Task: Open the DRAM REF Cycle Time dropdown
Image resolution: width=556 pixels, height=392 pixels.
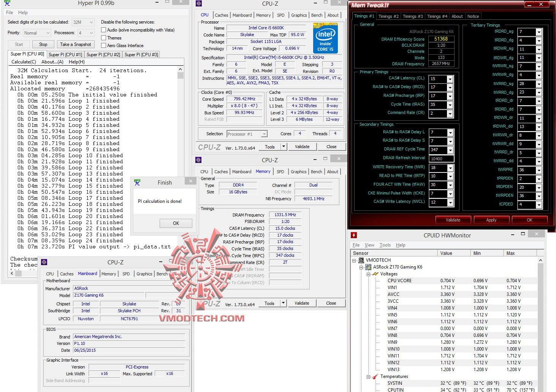Action: click(450, 150)
